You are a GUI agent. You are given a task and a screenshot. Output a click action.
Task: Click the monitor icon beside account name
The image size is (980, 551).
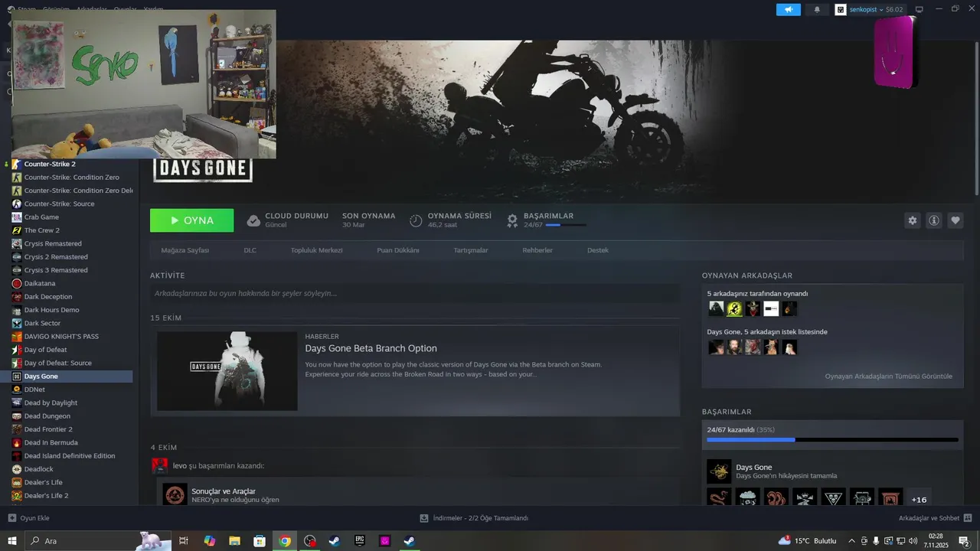(919, 9)
